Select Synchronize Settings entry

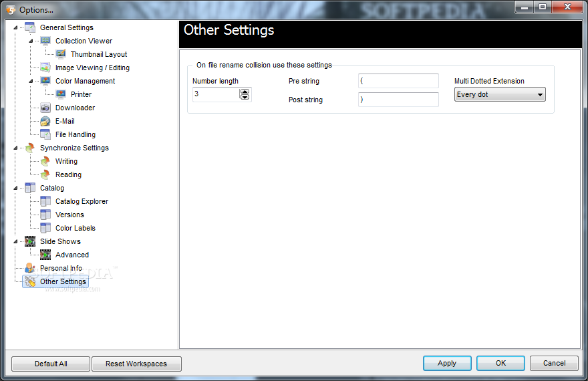75,148
